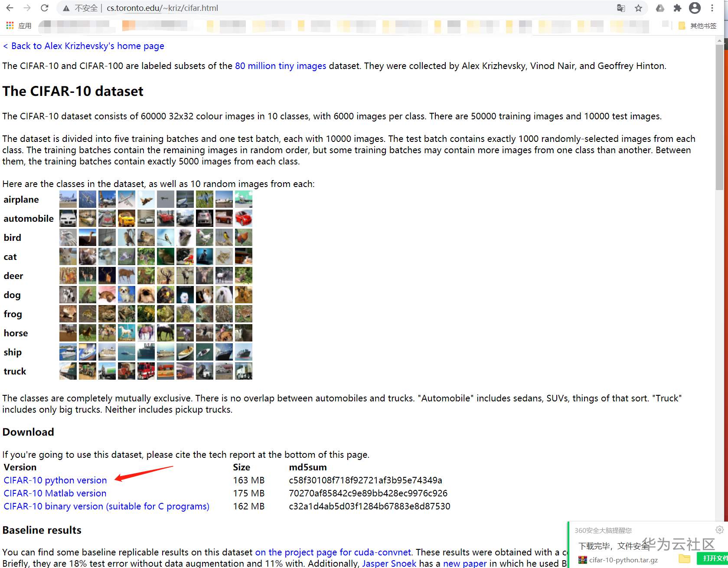Screen dimensions: 728x568
Task: Click the address bar URL
Action: click(162, 8)
